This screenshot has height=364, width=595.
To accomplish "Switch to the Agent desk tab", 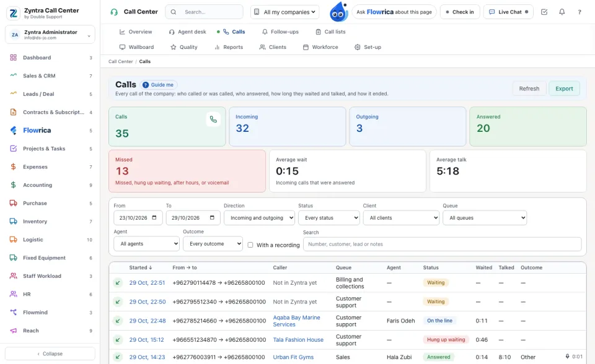I will pos(187,32).
